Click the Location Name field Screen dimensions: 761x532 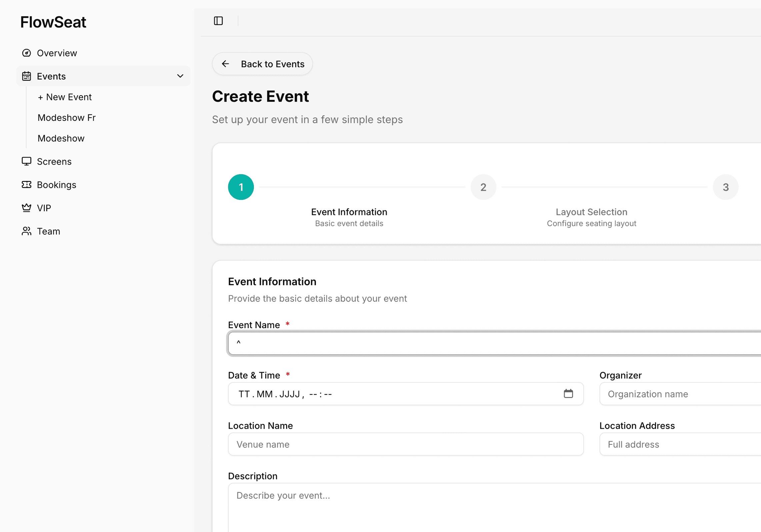405,444
